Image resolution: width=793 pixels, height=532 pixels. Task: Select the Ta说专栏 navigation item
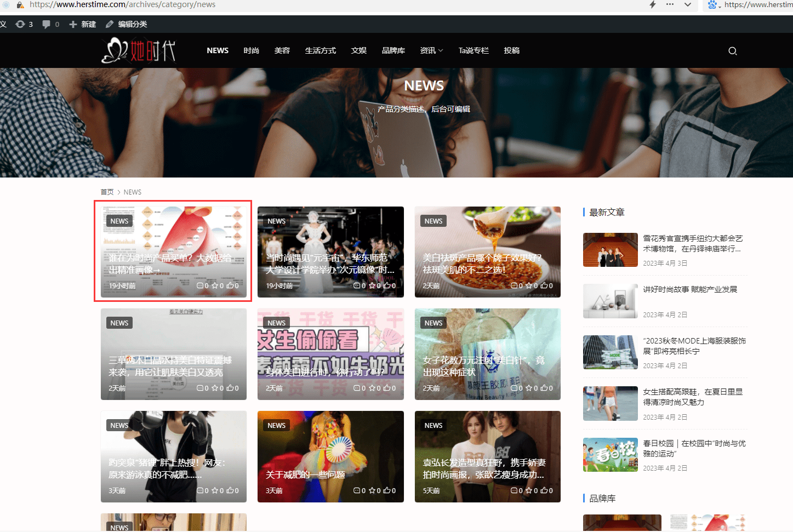(x=473, y=50)
